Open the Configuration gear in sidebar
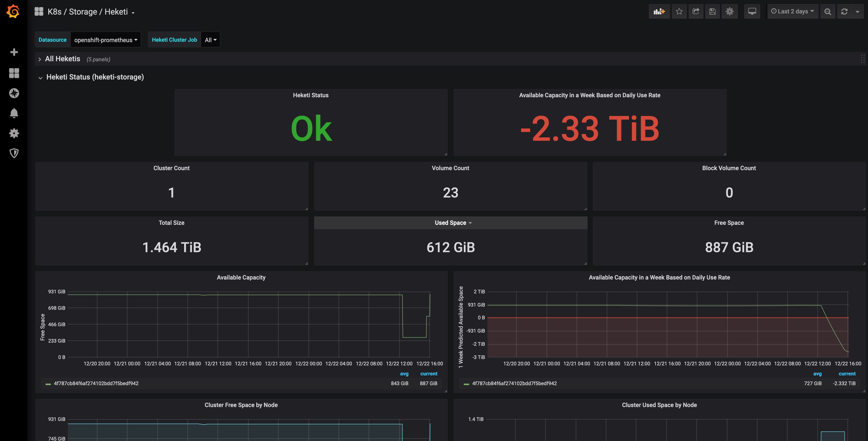This screenshot has width=868, height=441. [x=14, y=133]
